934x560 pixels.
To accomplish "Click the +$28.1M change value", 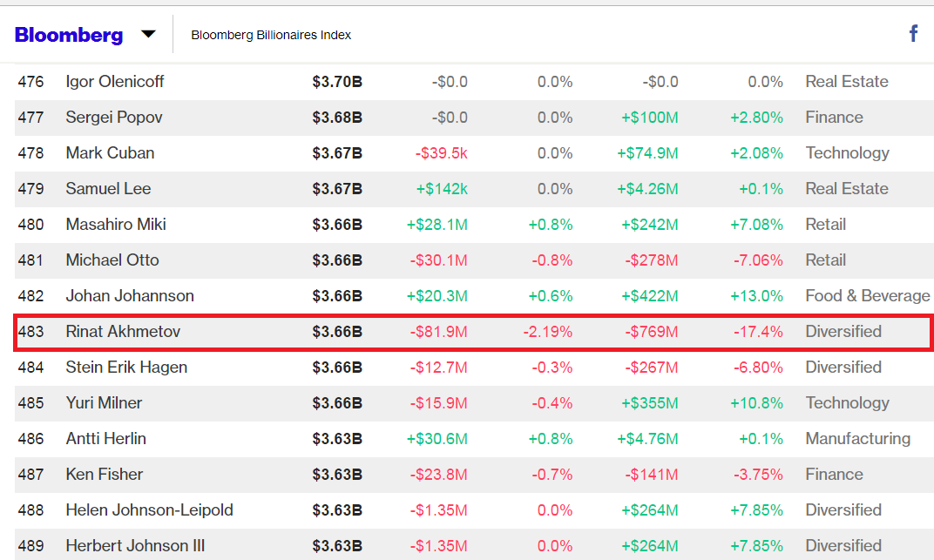I will coord(437,225).
